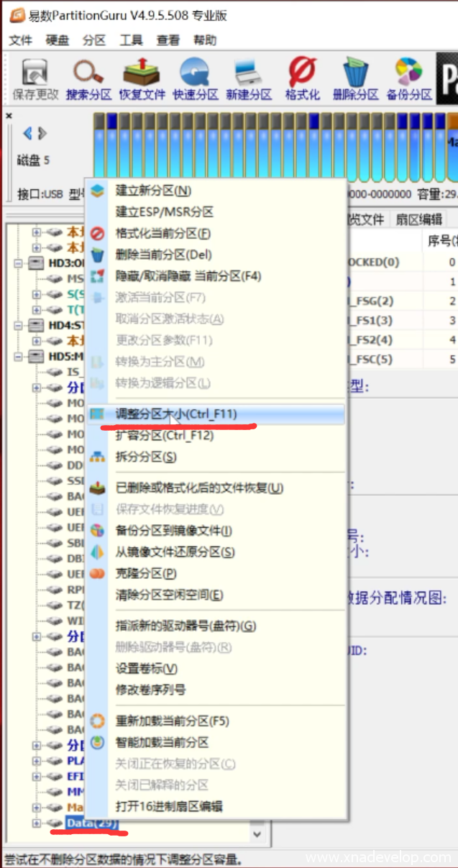Go to previous disk with left arrow
458x868 pixels.
pos(27,133)
